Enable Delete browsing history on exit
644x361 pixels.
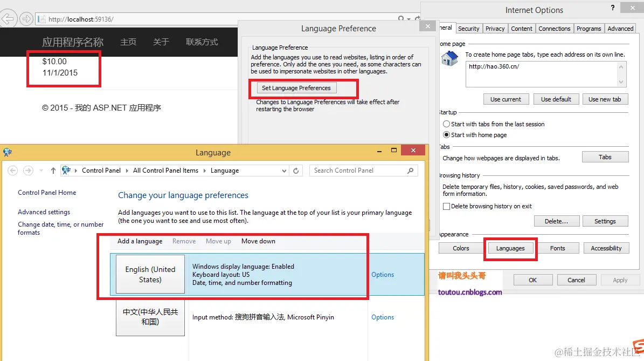click(x=446, y=206)
